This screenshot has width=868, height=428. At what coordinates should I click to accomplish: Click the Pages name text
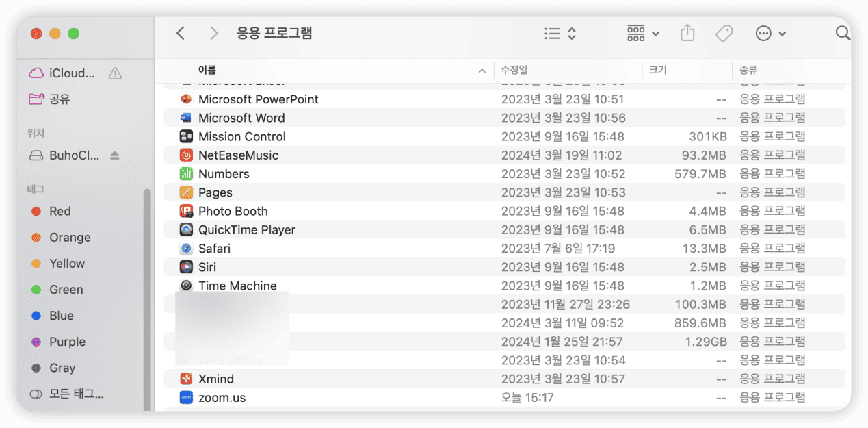(x=215, y=192)
